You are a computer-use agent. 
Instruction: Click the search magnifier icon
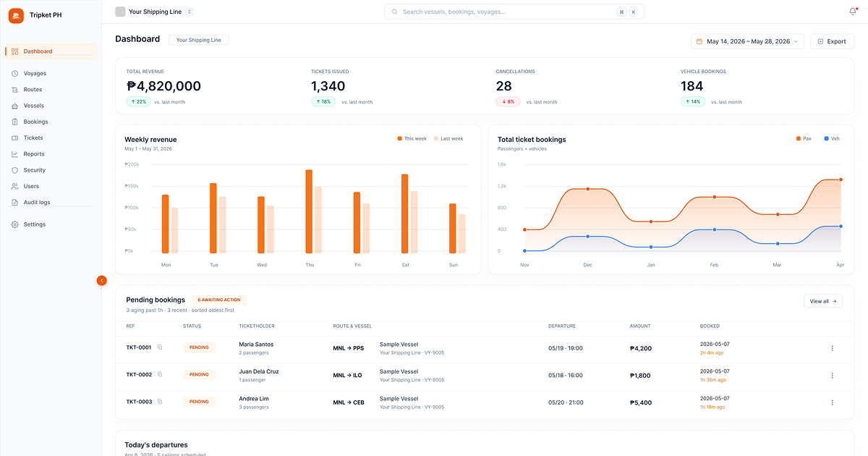pos(394,12)
